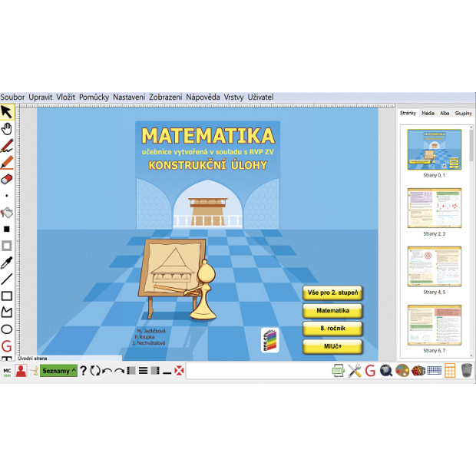Image resolution: width=476 pixels, height=476 pixels.
Task: Switch to the Média tab
Action: pos(428,113)
